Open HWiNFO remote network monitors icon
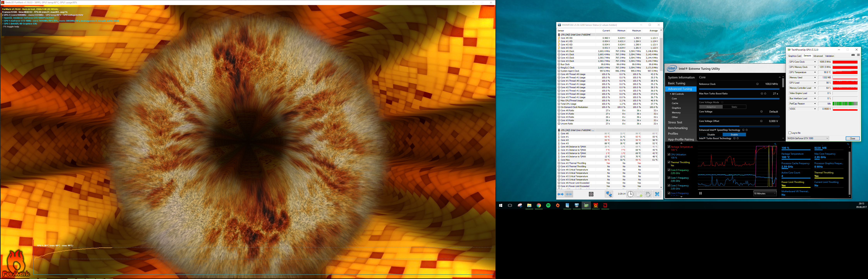Viewport: 868px width, 279px height. tap(609, 194)
